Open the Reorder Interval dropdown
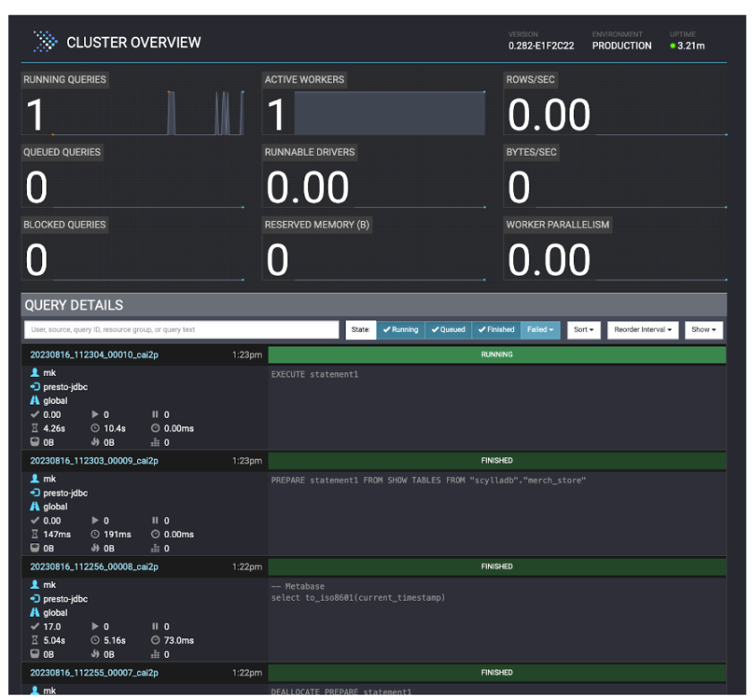Screen dimensions: 754x700 (x=643, y=329)
